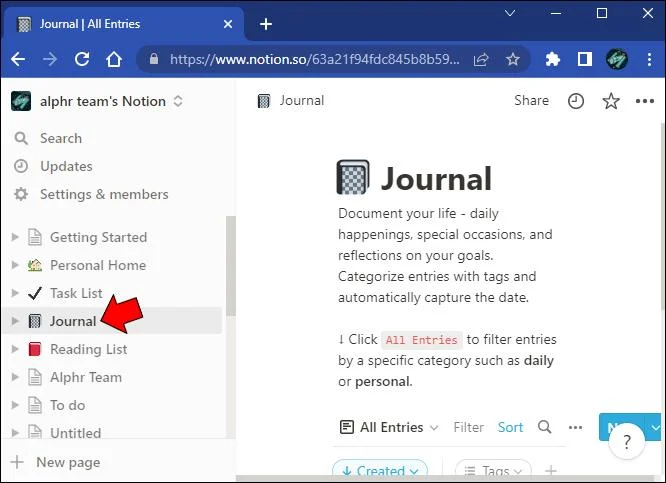The image size is (666, 483).
Task: Open the database view options ellipsis
Action: click(x=575, y=427)
